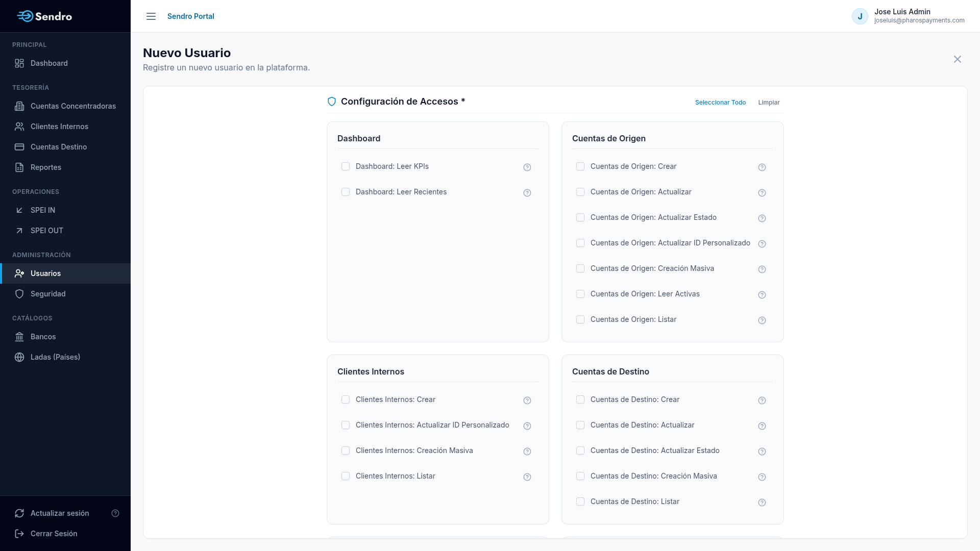This screenshot has width=980, height=551.
Task: Enable Dashboard: Leer KPIs checkbox
Action: coord(346,166)
